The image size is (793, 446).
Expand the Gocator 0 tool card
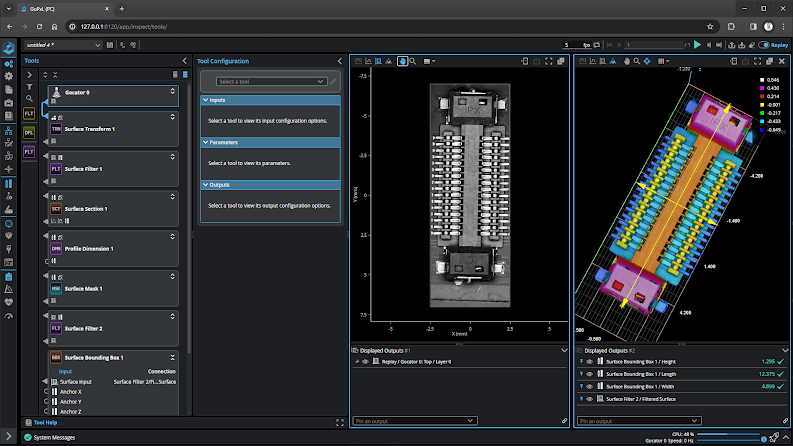coord(172,92)
